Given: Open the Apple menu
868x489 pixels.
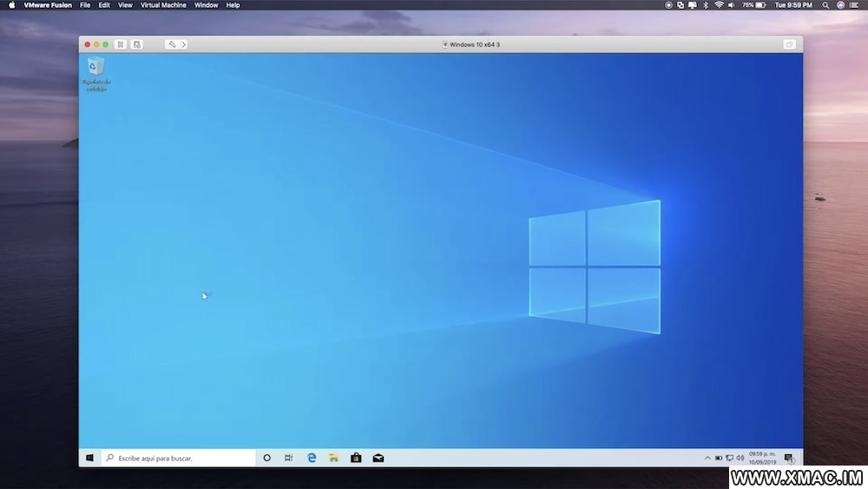Looking at the screenshot, I should [x=11, y=5].
